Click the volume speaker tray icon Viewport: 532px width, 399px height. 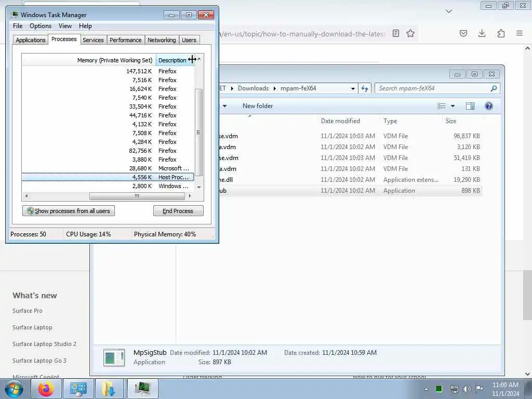(467, 389)
